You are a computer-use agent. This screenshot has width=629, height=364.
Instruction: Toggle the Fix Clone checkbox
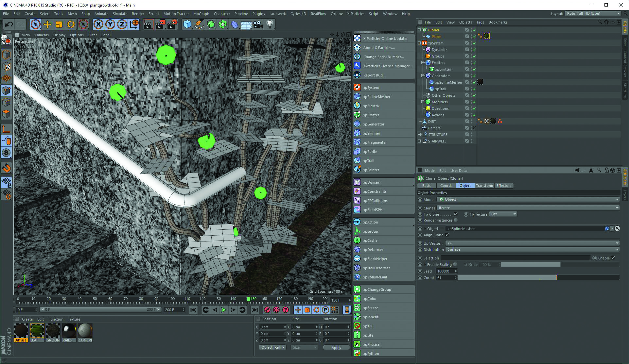coord(456,214)
